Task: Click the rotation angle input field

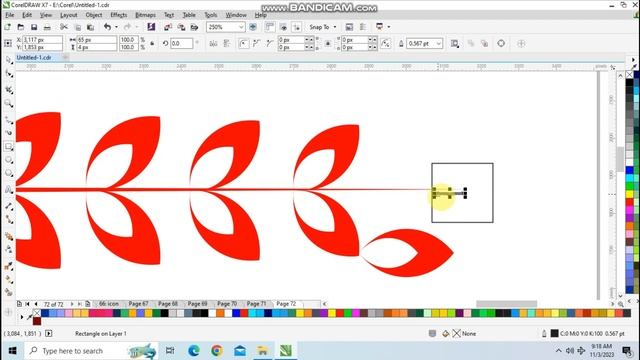Action: (181, 43)
